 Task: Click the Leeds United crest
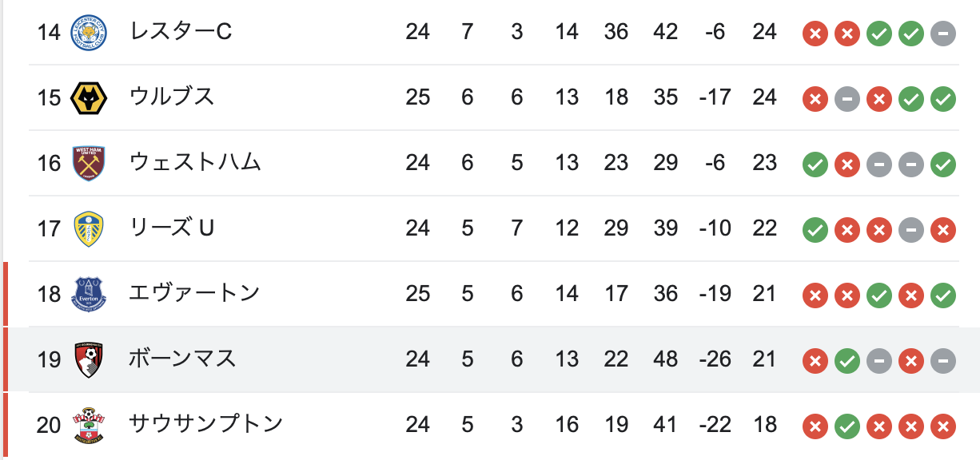point(88,228)
